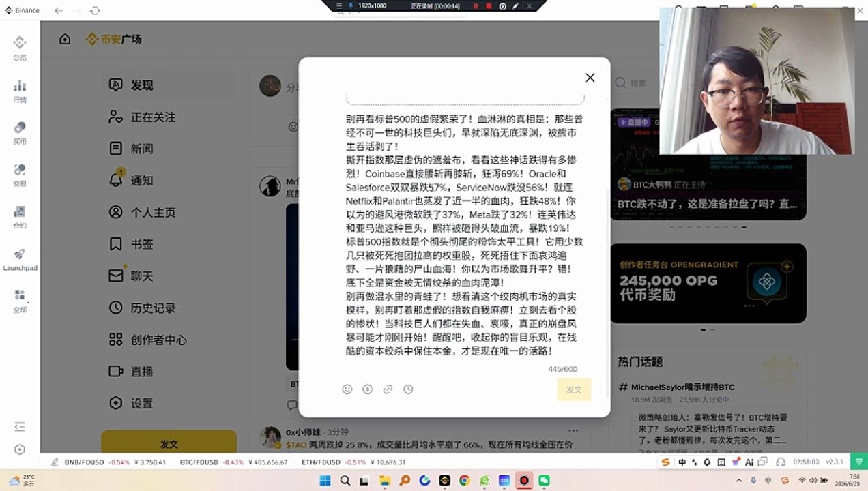Click the post text area in dialog
The width and height of the screenshot is (868, 491).
(464, 235)
